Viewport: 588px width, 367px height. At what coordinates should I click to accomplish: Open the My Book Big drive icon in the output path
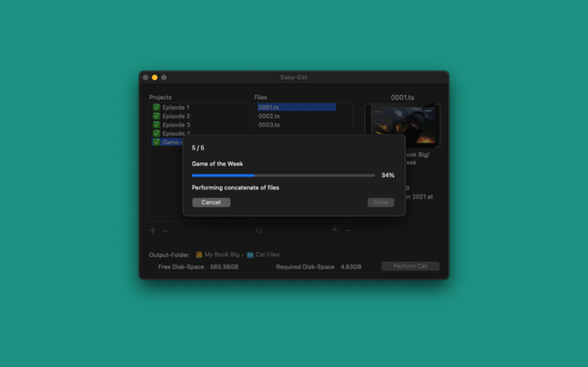[199, 254]
